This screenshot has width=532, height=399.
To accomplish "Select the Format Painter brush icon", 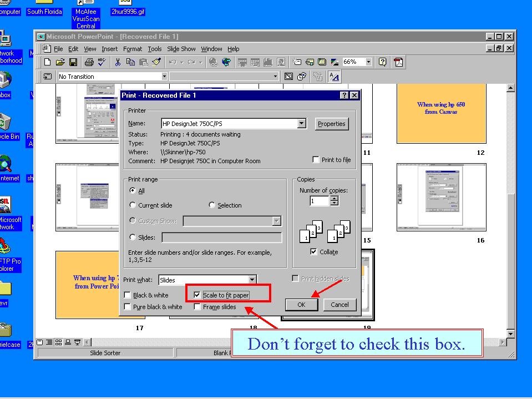I will point(156,62).
